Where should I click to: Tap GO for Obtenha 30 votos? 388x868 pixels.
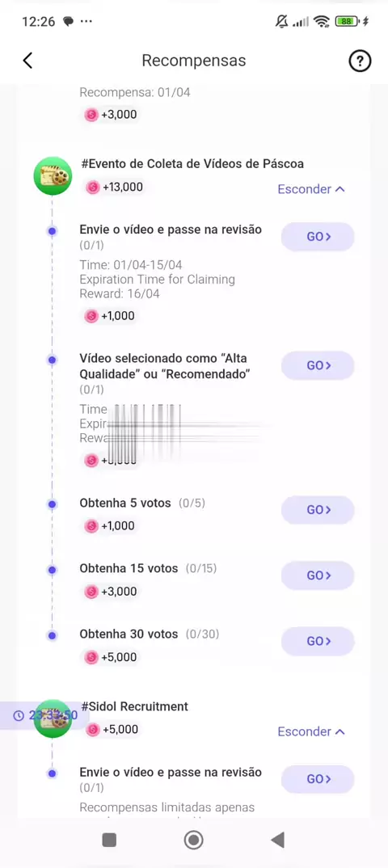318,641
